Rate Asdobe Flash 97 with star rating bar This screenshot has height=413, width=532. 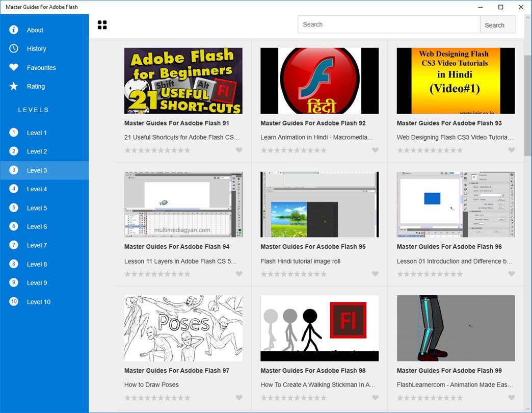[157, 397]
